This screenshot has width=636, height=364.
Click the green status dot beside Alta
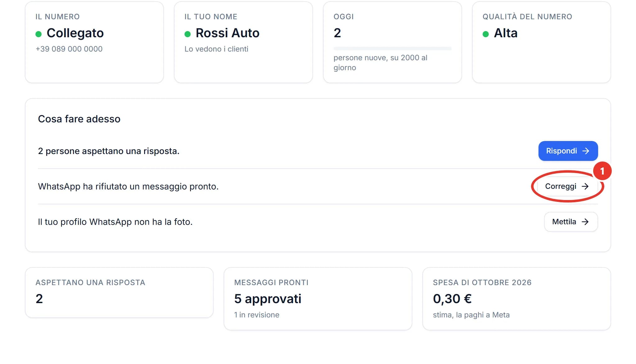coord(486,34)
